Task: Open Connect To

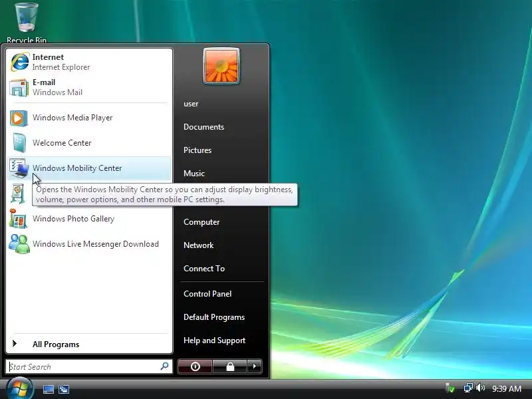Action: pos(204,269)
